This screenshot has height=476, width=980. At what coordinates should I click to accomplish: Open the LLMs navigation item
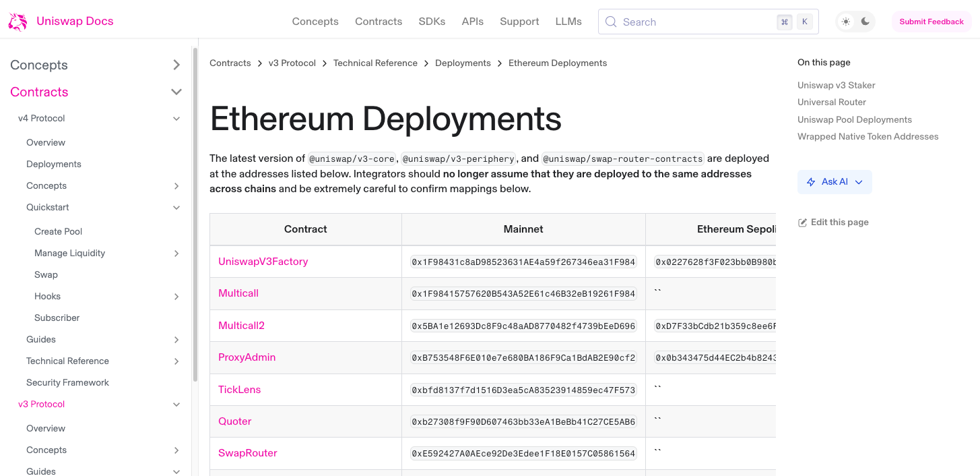pyautogui.click(x=568, y=21)
